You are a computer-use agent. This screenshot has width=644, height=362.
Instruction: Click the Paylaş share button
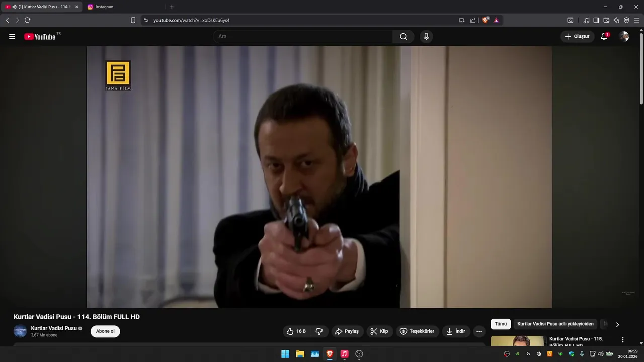(x=347, y=331)
